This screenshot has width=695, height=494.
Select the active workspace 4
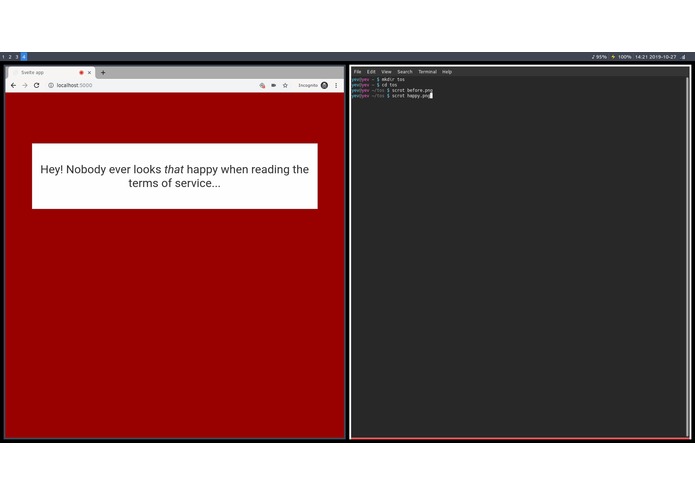point(24,57)
